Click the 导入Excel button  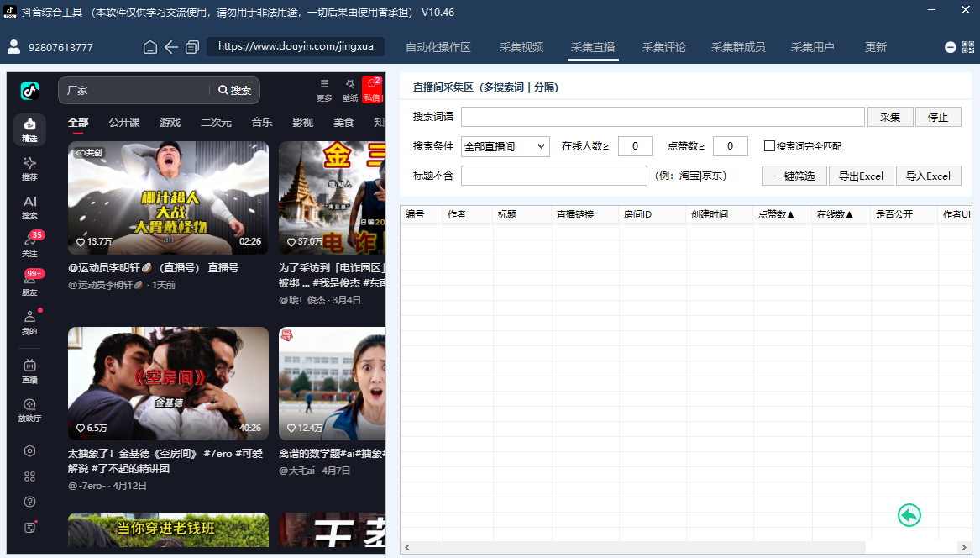(x=929, y=176)
